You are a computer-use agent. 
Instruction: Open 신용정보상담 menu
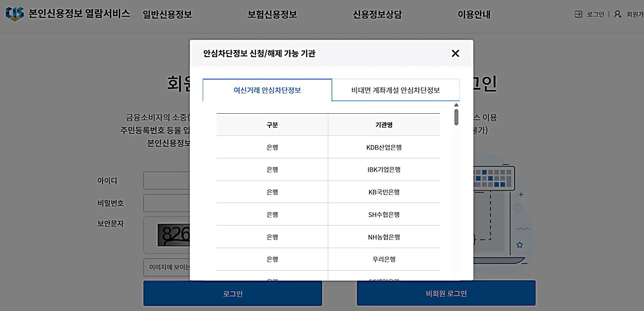(377, 14)
